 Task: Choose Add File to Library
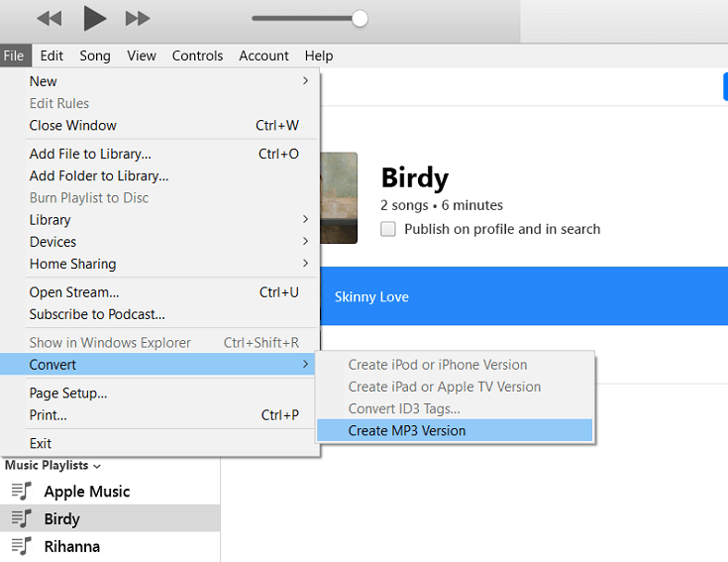click(x=90, y=154)
